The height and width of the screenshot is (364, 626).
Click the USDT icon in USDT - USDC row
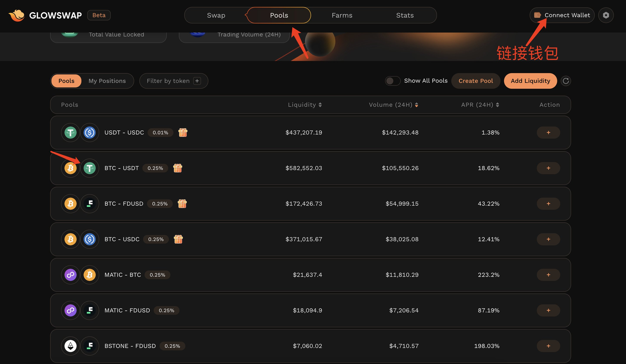point(70,133)
